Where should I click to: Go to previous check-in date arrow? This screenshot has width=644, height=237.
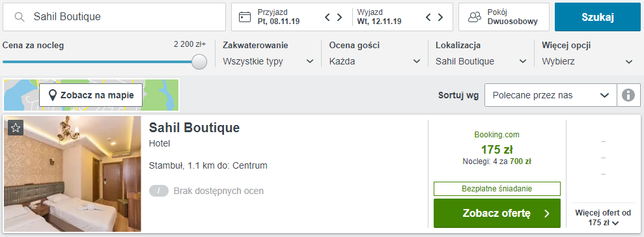coord(328,17)
